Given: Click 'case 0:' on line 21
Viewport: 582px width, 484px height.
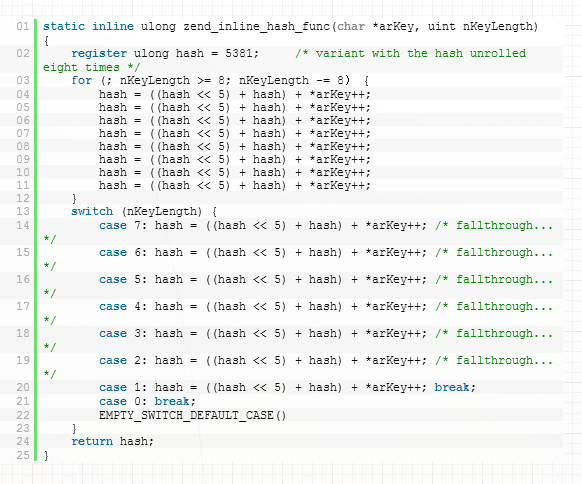Looking at the screenshot, I should pos(123,401).
